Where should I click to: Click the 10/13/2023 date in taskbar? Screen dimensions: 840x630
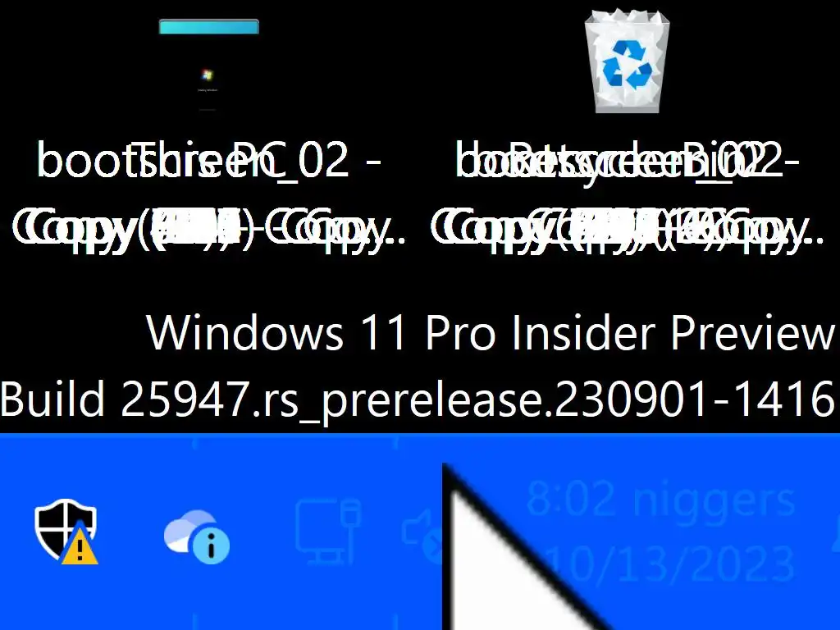coord(669,564)
